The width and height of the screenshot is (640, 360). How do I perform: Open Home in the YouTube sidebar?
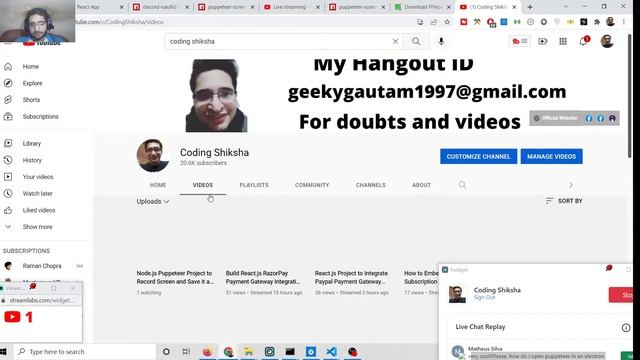pos(31,67)
